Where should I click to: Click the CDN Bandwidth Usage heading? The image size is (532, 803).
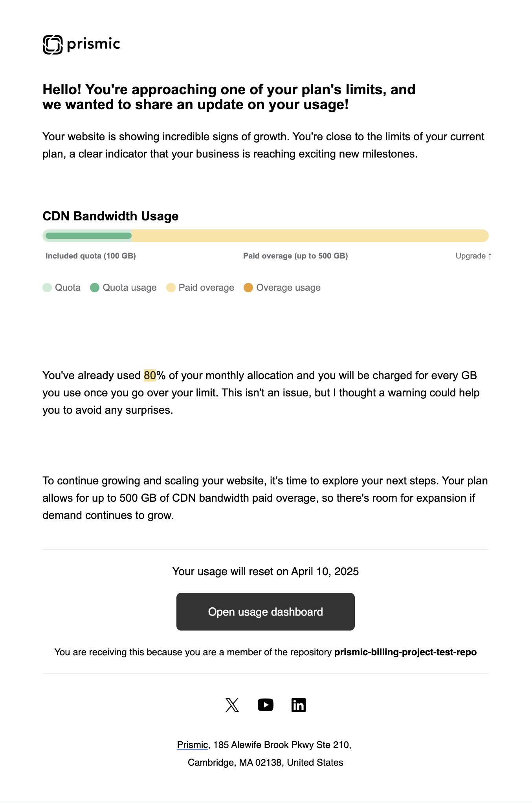[x=110, y=216]
